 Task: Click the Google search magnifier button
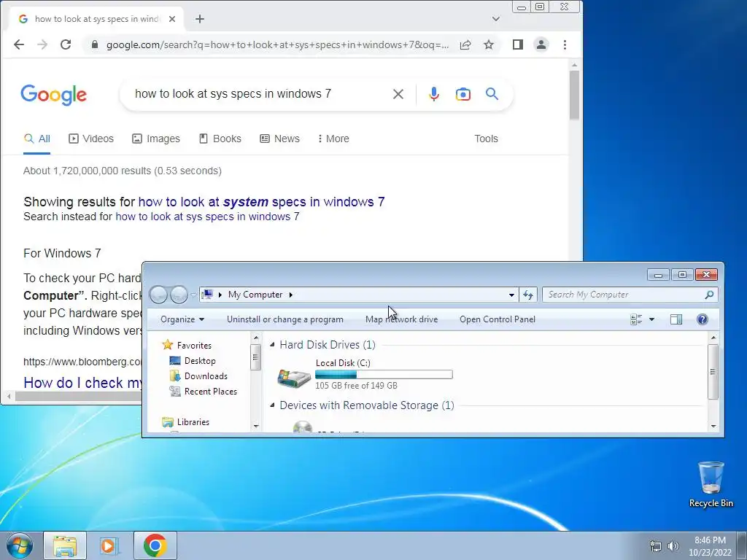pyautogui.click(x=492, y=94)
